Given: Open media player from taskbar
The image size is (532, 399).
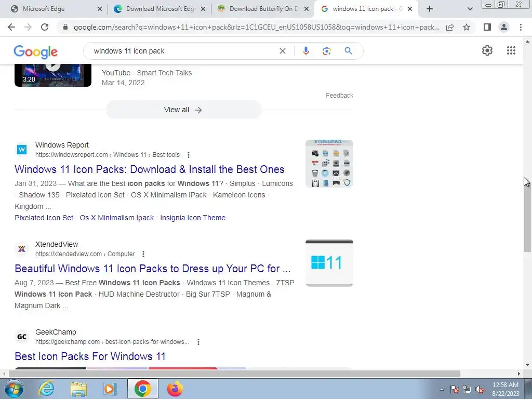Looking at the screenshot, I should click(x=110, y=389).
